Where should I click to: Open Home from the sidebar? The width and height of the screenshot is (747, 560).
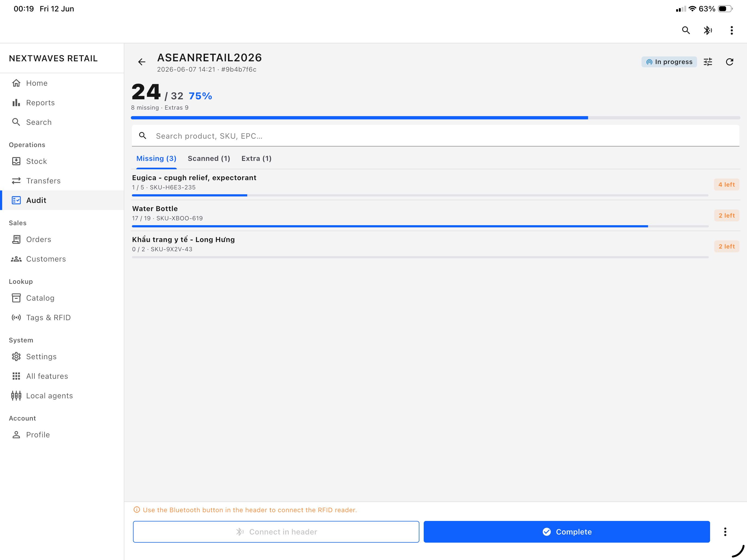click(62, 83)
